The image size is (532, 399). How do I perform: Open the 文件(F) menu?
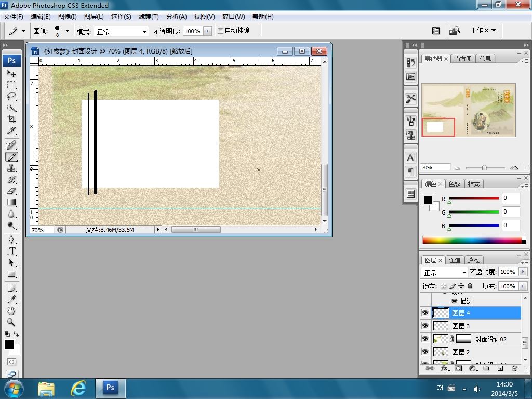click(x=13, y=16)
